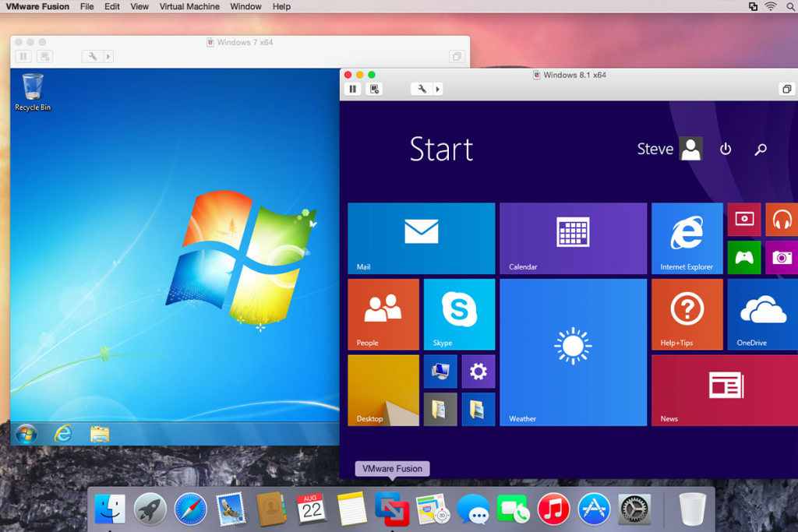Click the VMware menu bar extra icon
Viewport: 798px width, 532px height.
754,6
